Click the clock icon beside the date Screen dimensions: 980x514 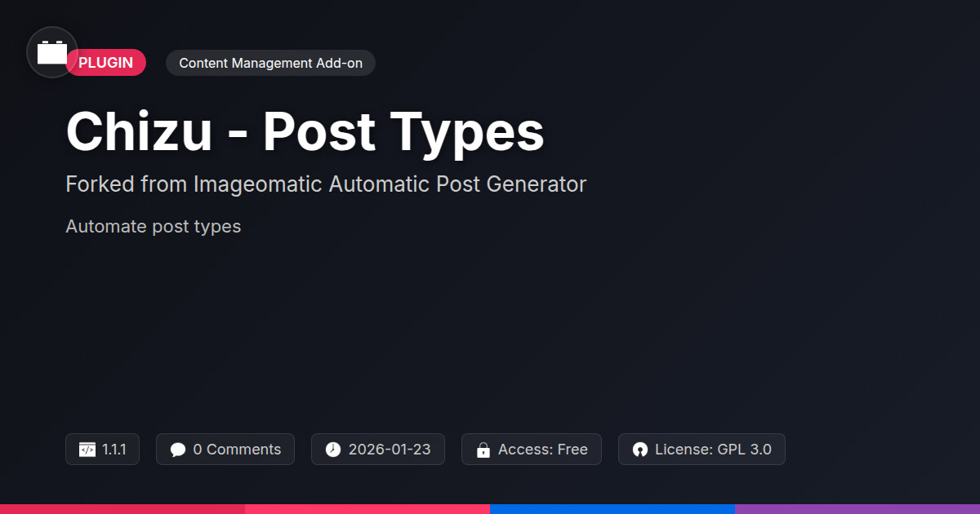pyautogui.click(x=332, y=450)
